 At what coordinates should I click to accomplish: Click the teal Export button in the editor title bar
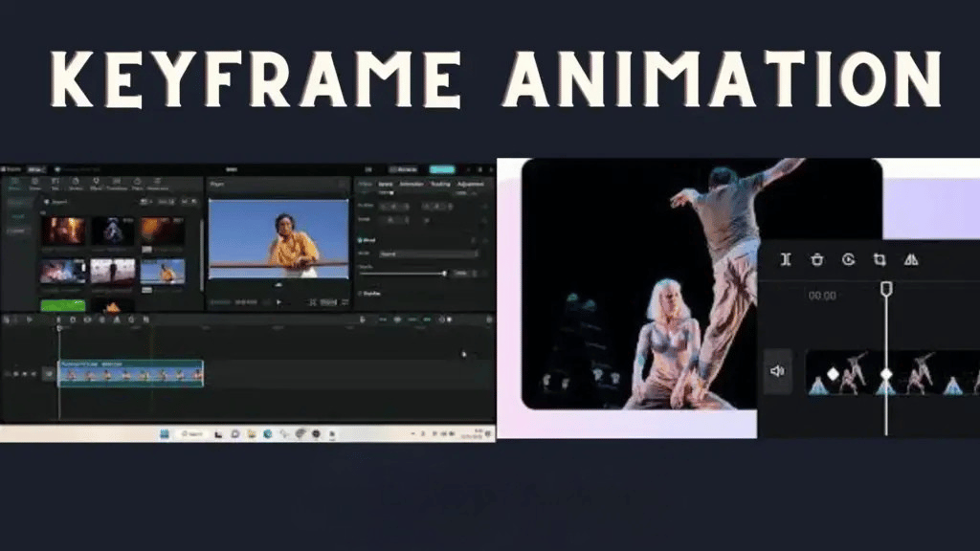pyautogui.click(x=442, y=169)
